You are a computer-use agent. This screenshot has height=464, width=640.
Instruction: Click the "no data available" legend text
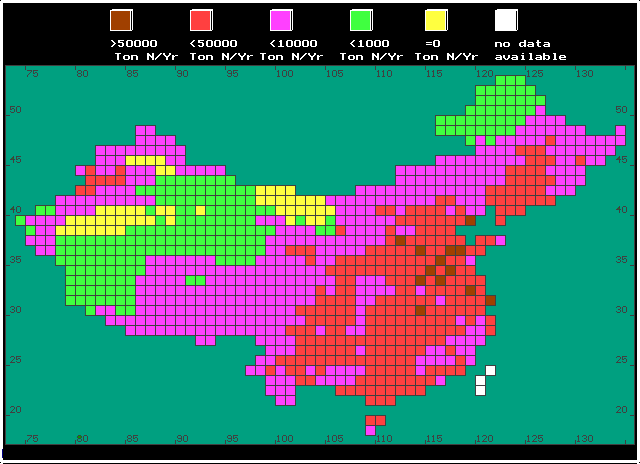click(x=530, y=50)
